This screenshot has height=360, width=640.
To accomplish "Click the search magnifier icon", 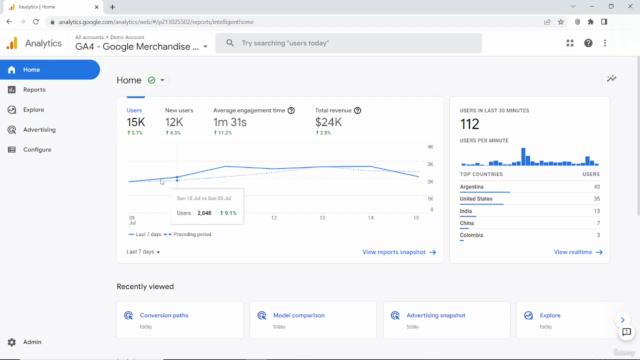I will tap(230, 43).
